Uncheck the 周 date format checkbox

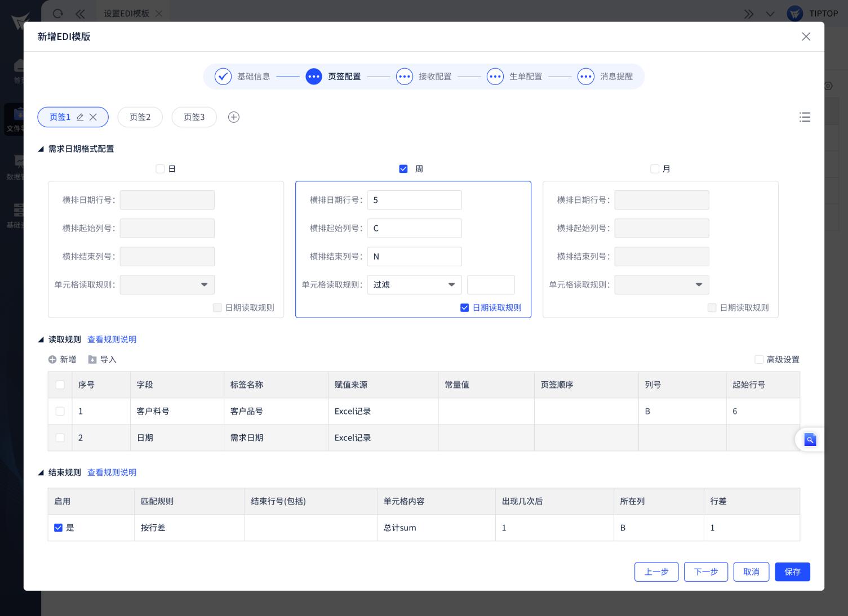pyautogui.click(x=403, y=169)
